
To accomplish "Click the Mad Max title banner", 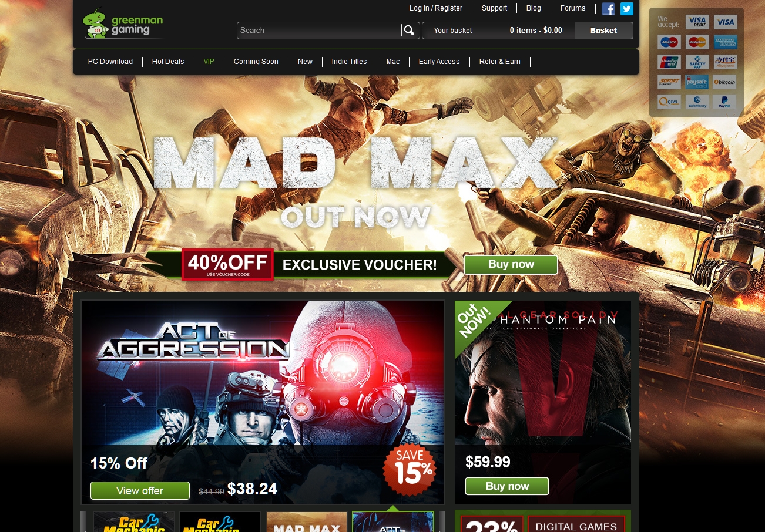I will [x=355, y=163].
